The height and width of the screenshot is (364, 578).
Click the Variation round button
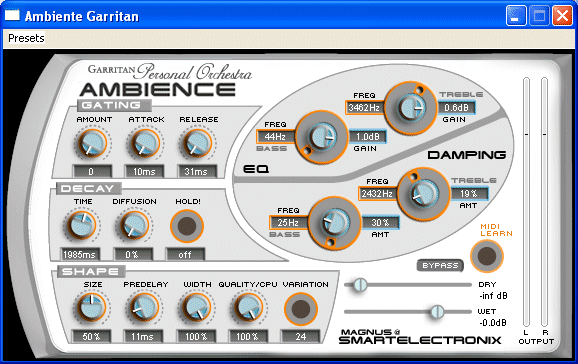click(301, 309)
